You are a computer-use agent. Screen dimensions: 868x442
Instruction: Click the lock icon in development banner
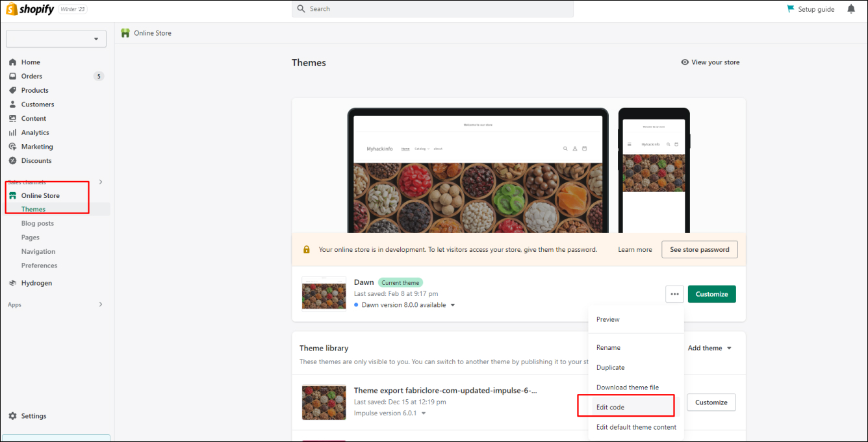(x=307, y=249)
